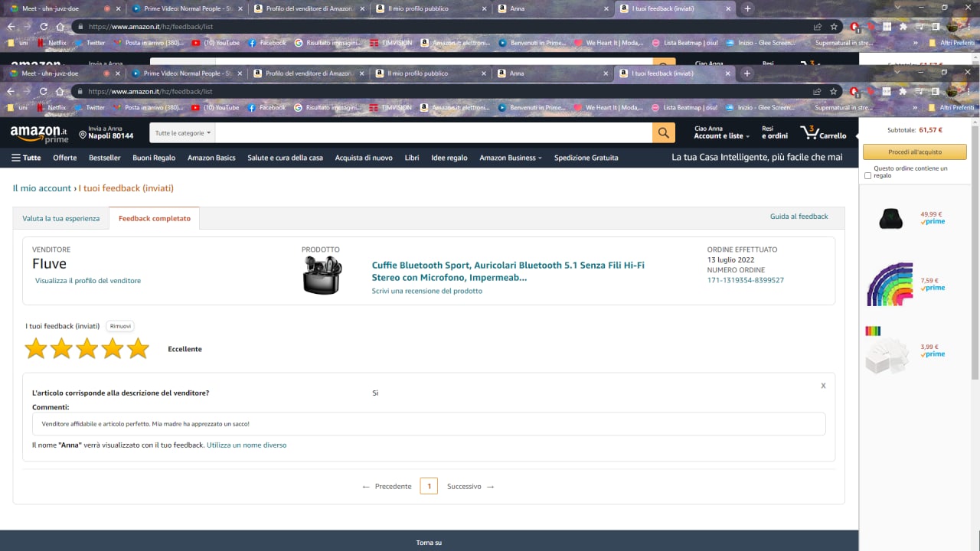Viewport: 980px width, 551px height.
Task: Click the Precedente pagination link
Action: tap(387, 486)
